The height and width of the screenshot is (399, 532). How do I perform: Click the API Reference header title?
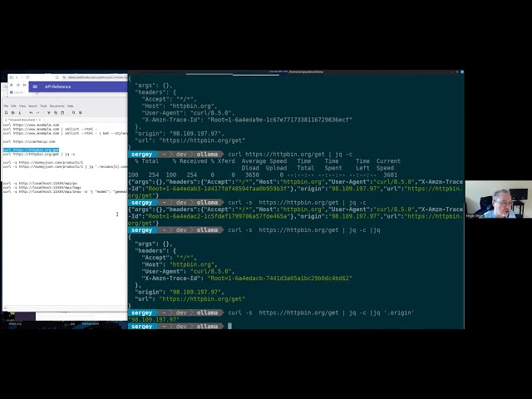click(x=57, y=86)
